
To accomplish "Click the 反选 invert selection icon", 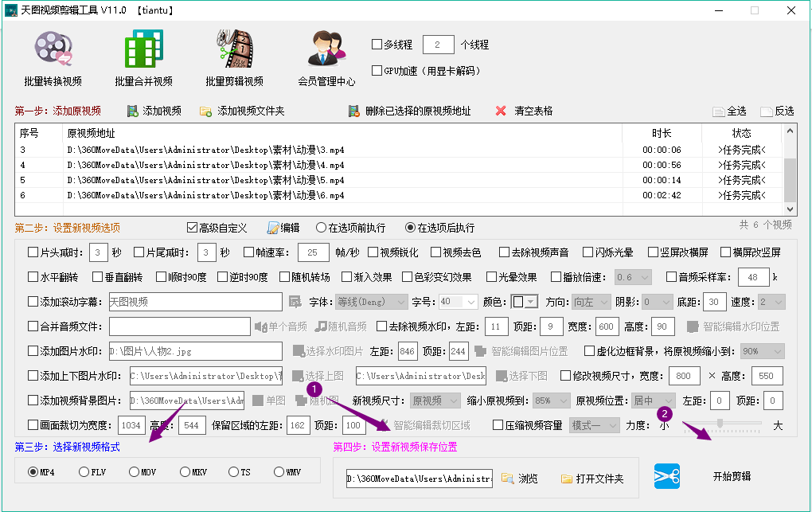I will click(x=767, y=111).
